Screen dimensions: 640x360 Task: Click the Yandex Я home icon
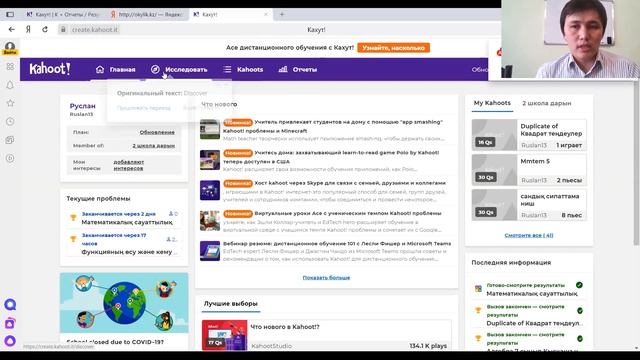tap(28, 29)
